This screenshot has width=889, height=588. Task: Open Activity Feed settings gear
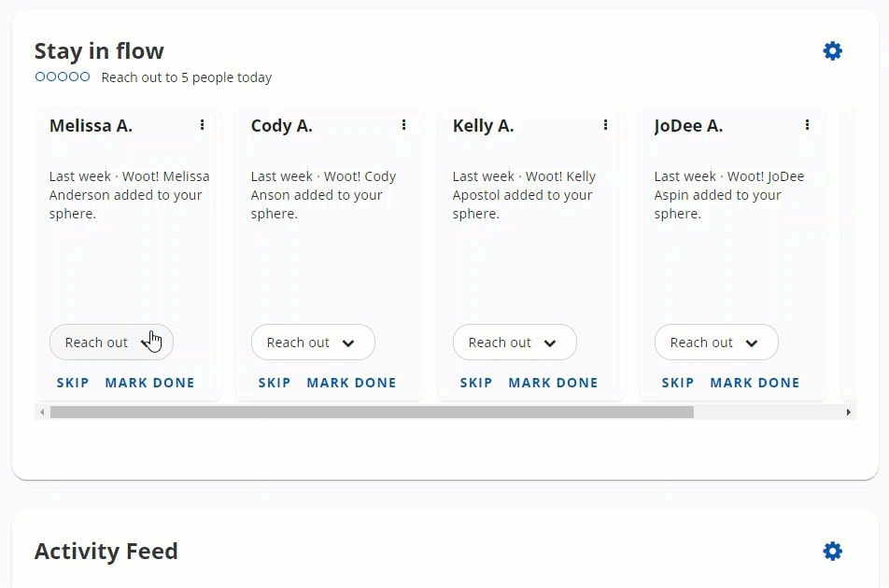tap(832, 552)
